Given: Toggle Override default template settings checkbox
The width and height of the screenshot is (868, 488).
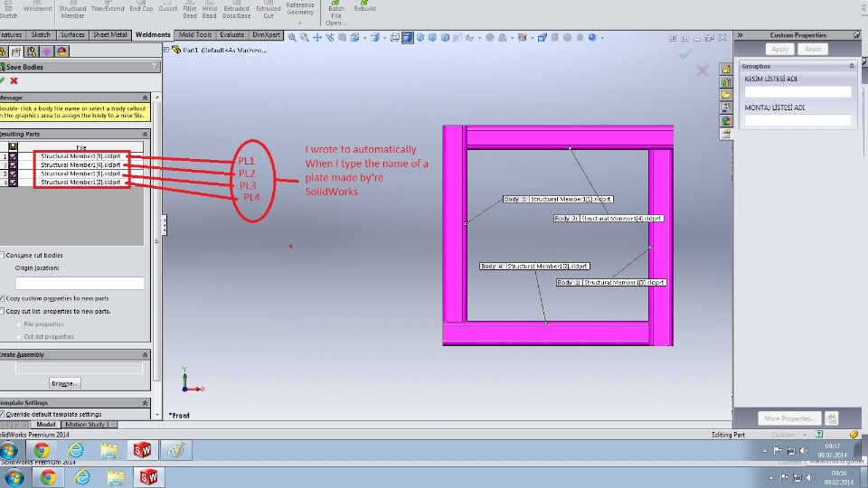Looking at the screenshot, I should (x=2, y=414).
